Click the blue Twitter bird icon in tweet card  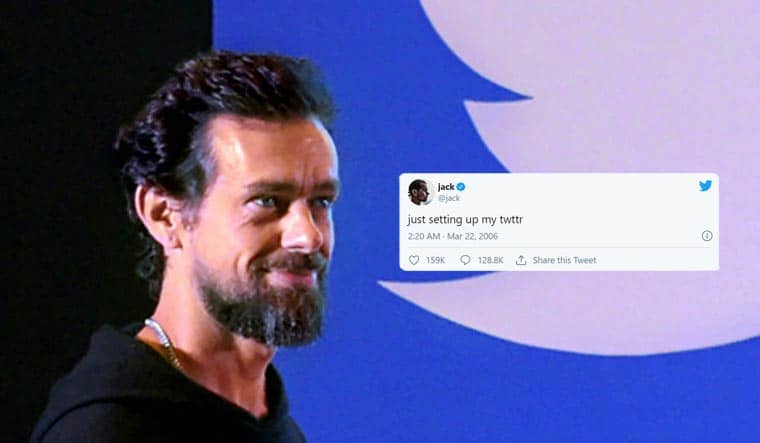coord(705,186)
